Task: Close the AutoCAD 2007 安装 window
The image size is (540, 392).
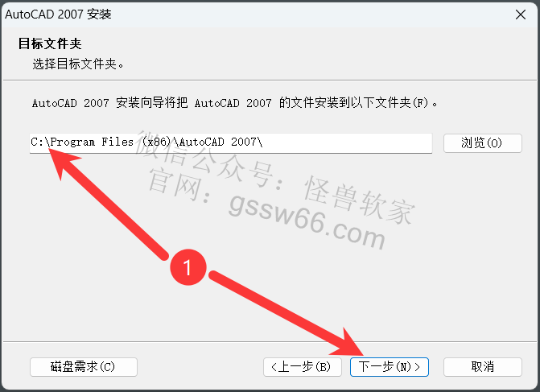Action: point(521,14)
